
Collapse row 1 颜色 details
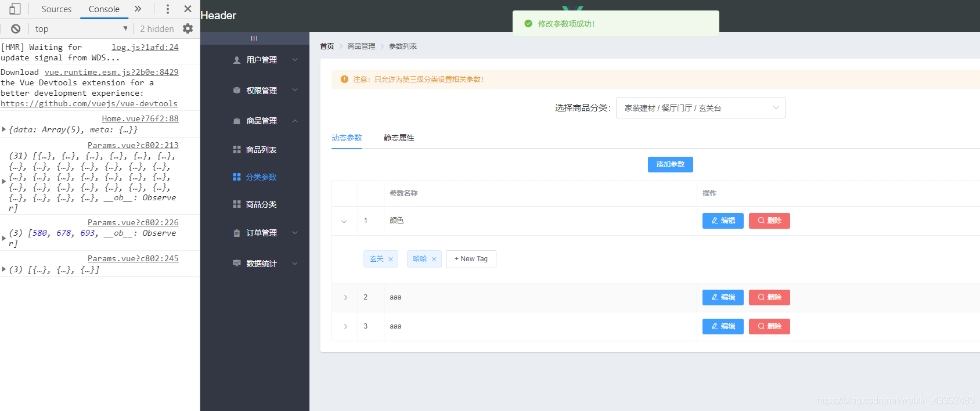(x=344, y=221)
